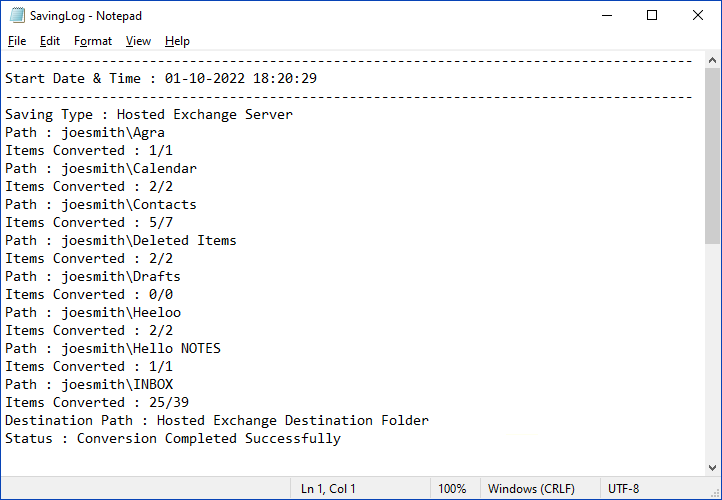The width and height of the screenshot is (722, 500).
Task: Click the Path joesmith\Contacts line
Action: [101, 204]
